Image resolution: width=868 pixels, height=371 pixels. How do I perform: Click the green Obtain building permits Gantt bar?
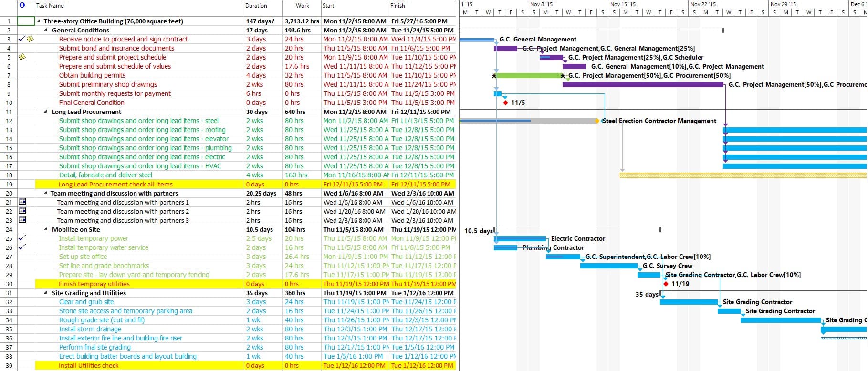click(x=529, y=75)
